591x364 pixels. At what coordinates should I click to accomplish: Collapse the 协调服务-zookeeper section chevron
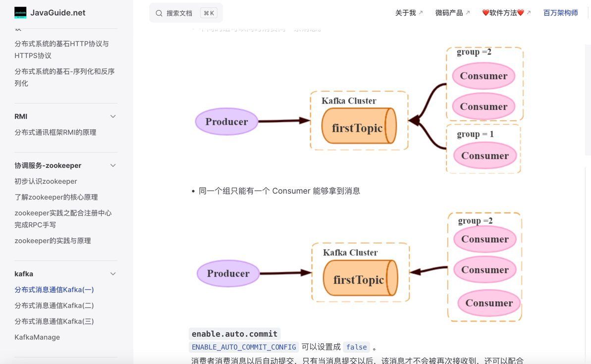click(112, 165)
